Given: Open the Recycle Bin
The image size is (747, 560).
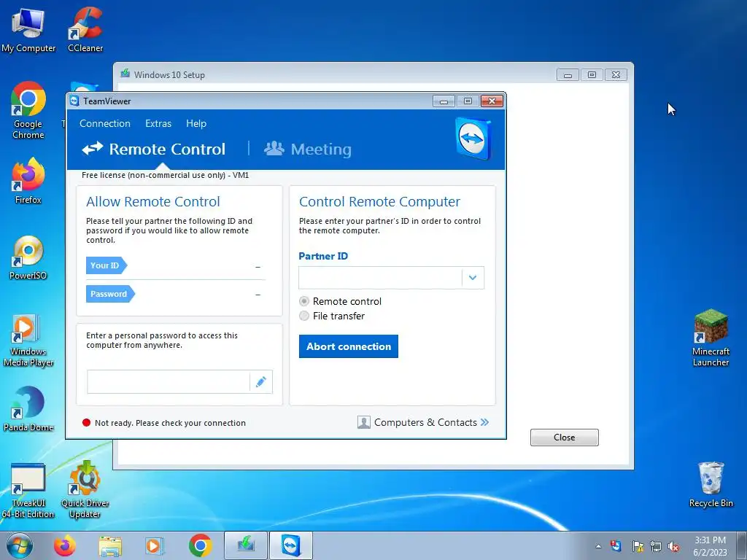Looking at the screenshot, I should coord(711,484).
